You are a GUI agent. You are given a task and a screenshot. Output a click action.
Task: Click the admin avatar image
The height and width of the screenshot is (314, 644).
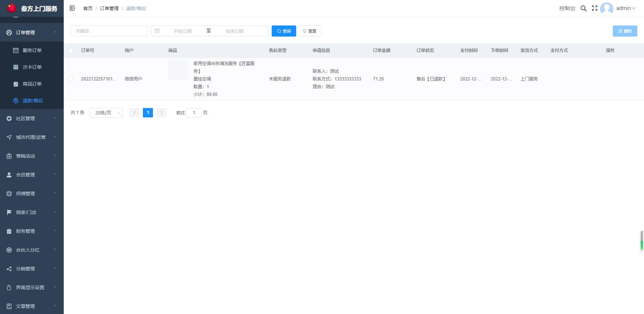(x=607, y=9)
